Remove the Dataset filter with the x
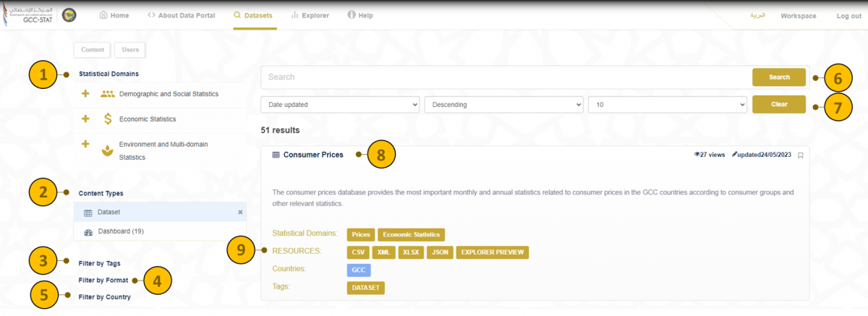 point(240,213)
